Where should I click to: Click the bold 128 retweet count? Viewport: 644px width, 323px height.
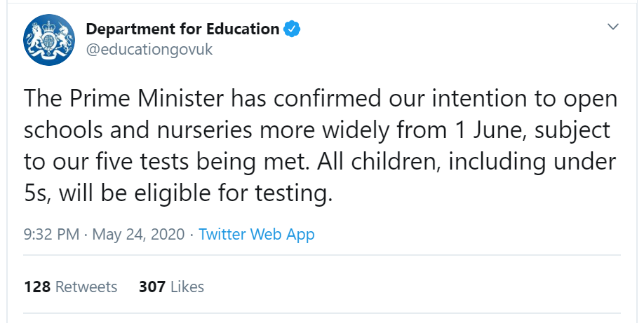(37, 287)
